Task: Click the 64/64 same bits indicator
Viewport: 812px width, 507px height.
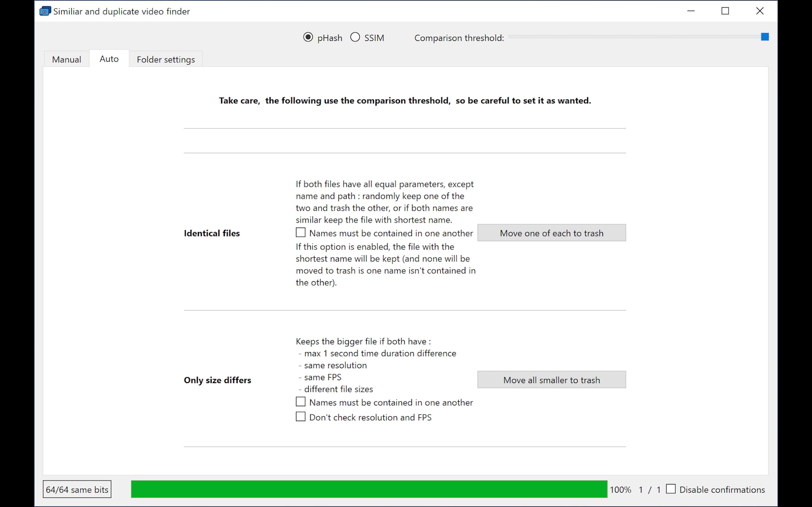Action: click(x=77, y=489)
